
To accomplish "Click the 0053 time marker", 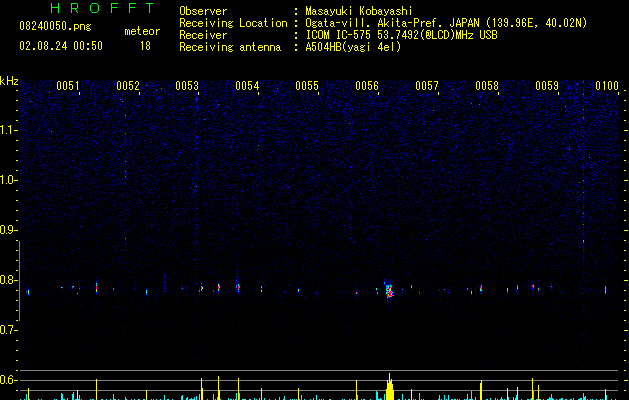I will tap(187, 86).
